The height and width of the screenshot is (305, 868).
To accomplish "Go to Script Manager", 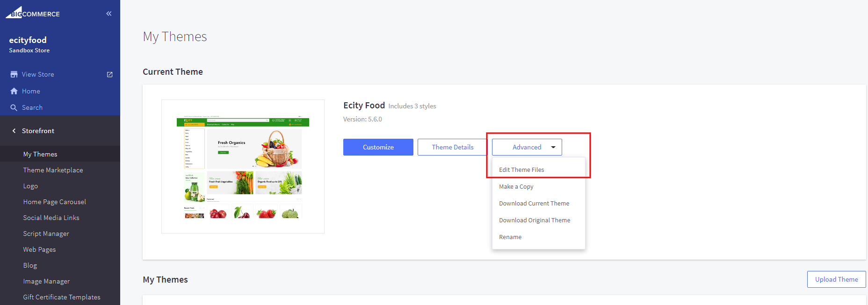I will [46, 234].
